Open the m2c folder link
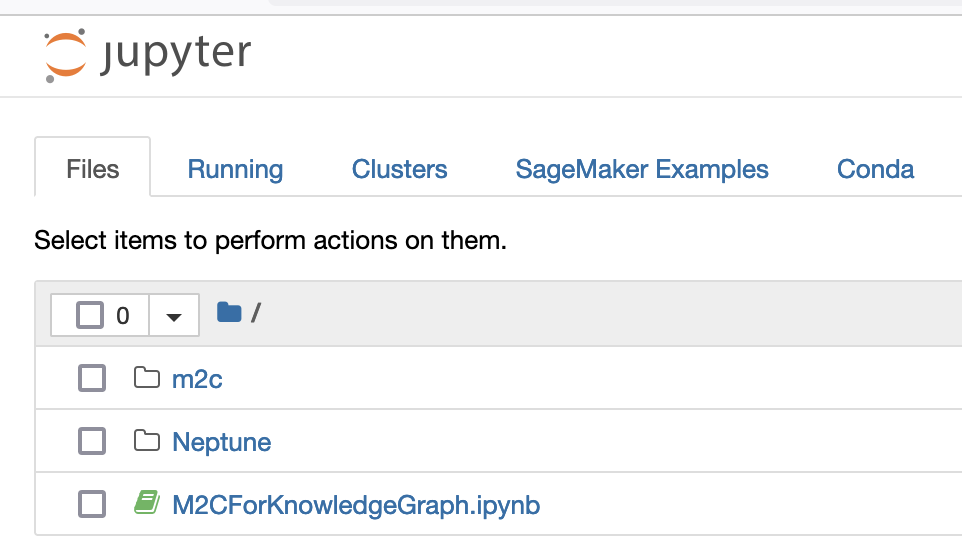 click(197, 379)
